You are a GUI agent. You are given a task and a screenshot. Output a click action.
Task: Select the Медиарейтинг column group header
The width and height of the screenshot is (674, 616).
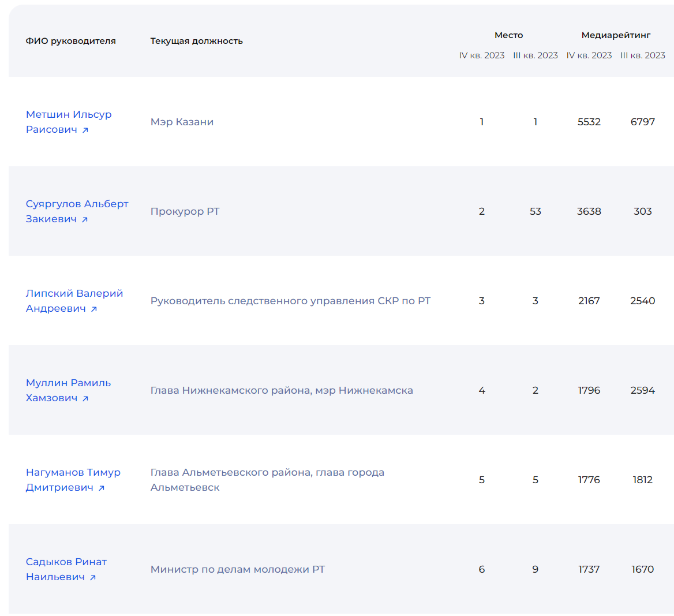(x=616, y=35)
